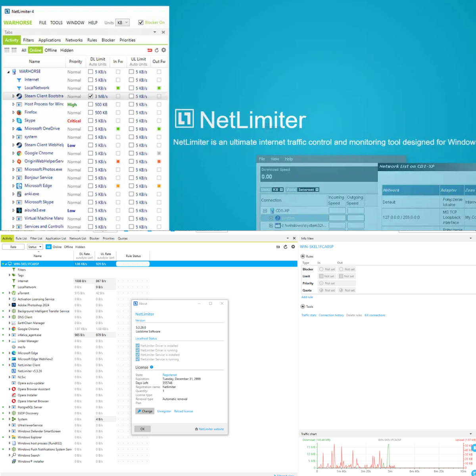Image resolution: width=476 pixels, height=476 pixels.
Task: Open the Connection history link
Action: (x=331, y=315)
